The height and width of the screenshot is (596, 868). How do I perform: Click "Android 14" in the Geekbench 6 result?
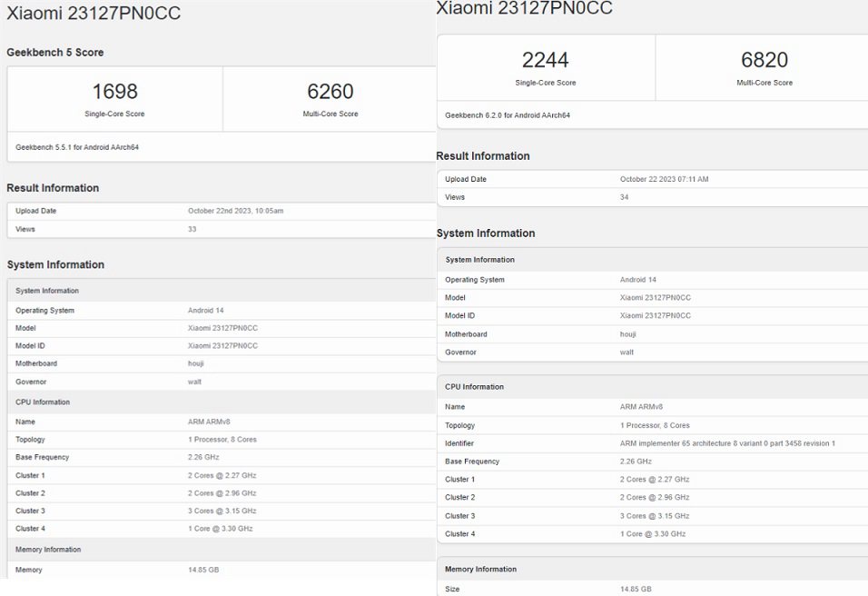click(638, 280)
